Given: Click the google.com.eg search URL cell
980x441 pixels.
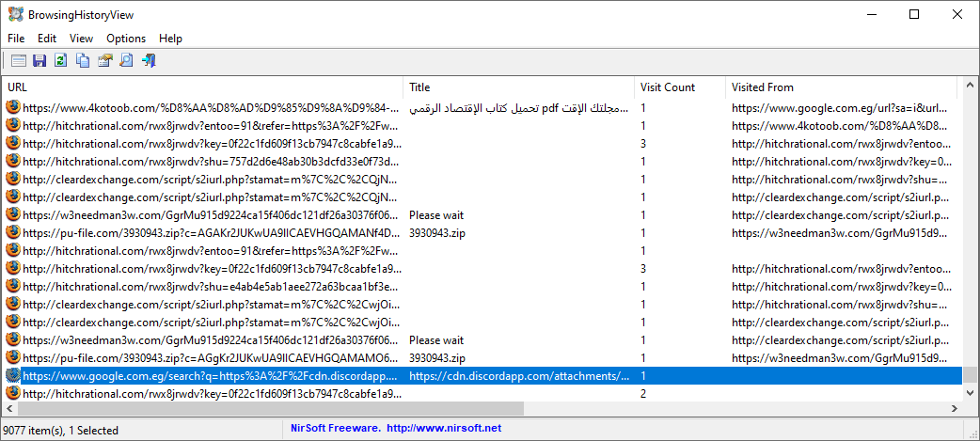Looking at the screenshot, I should 212,376.
